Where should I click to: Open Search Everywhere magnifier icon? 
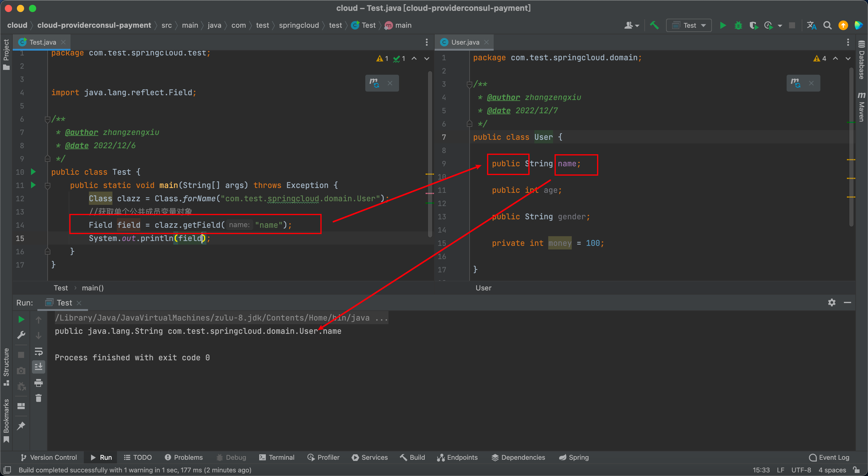pyautogui.click(x=827, y=25)
